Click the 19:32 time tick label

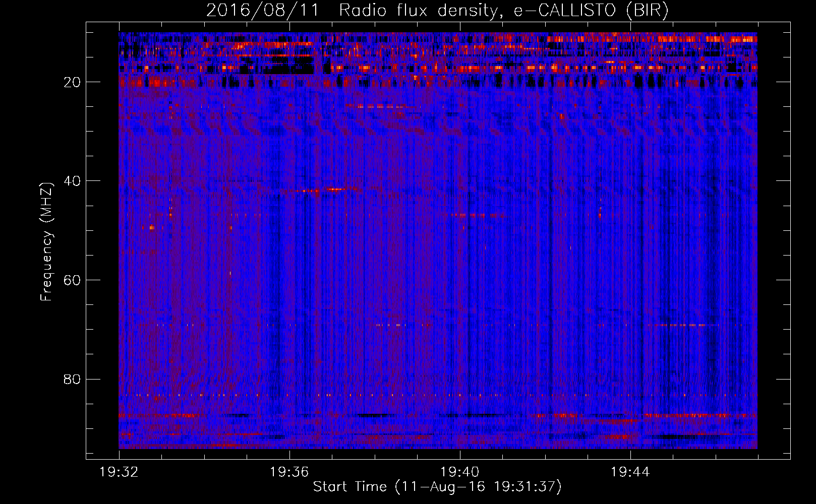click(x=119, y=472)
